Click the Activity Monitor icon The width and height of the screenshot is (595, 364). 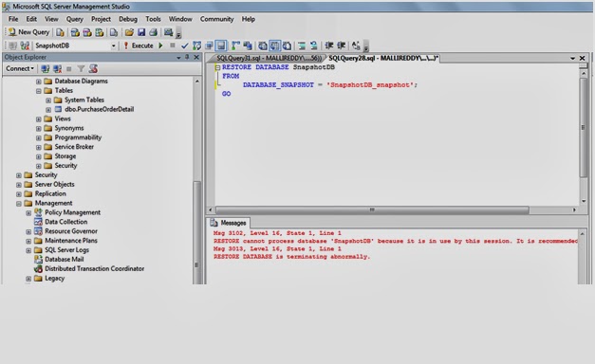tap(169, 32)
